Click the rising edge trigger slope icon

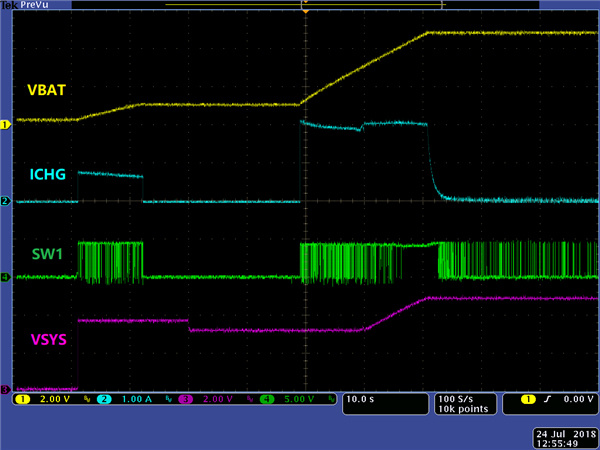click(x=548, y=400)
